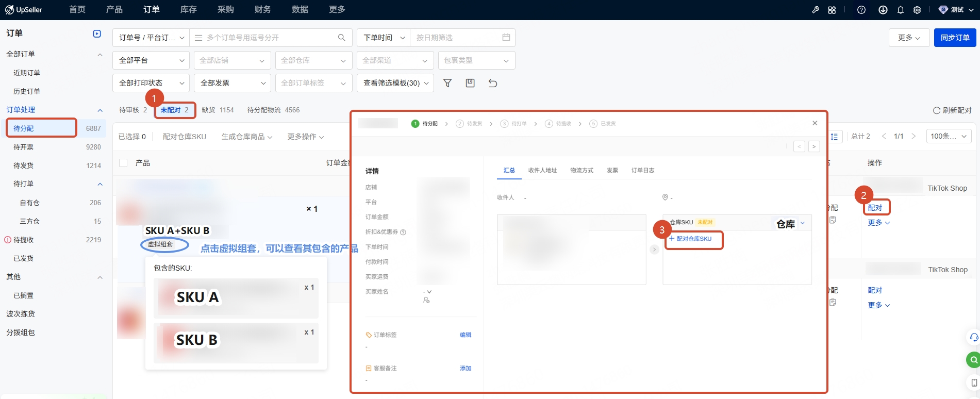Image resolution: width=980 pixels, height=399 pixels.
Task: Open the apps grid icon in top bar
Action: pos(832,10)
